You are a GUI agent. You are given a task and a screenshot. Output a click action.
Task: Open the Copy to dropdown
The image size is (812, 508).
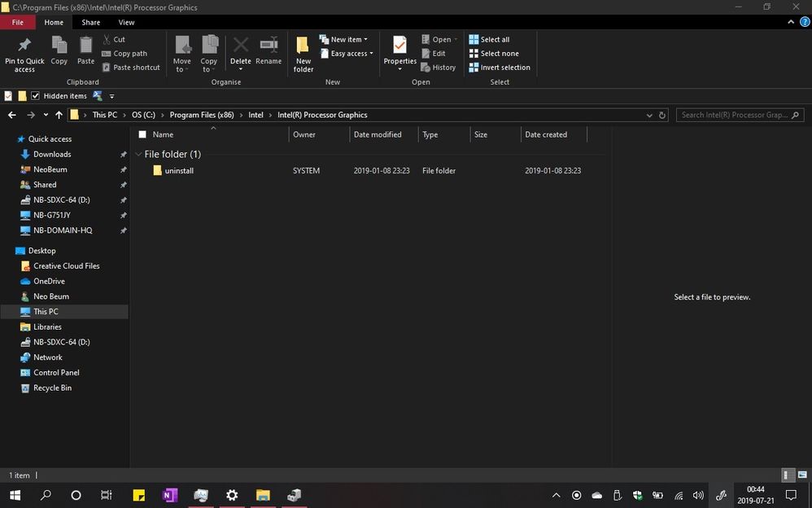pos(209,54)
